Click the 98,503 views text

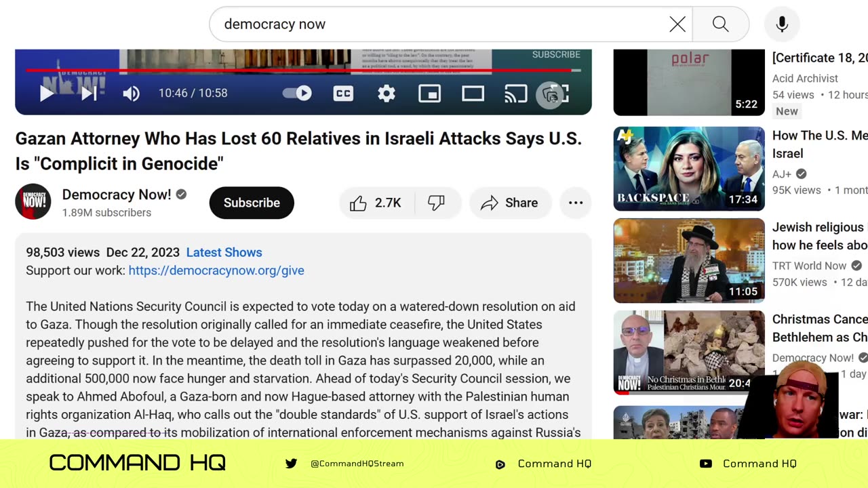click(62, 252)
